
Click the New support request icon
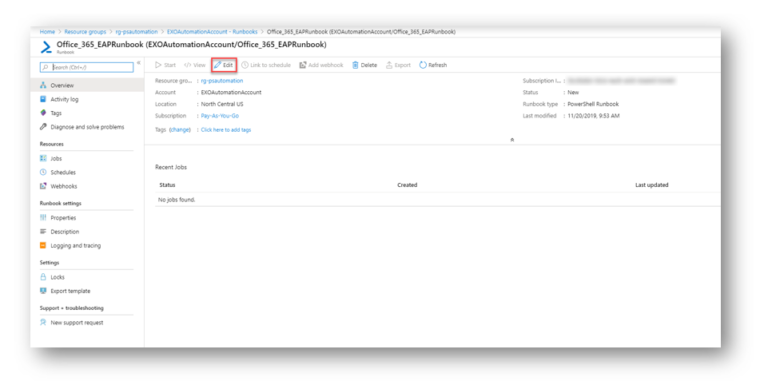43,322
